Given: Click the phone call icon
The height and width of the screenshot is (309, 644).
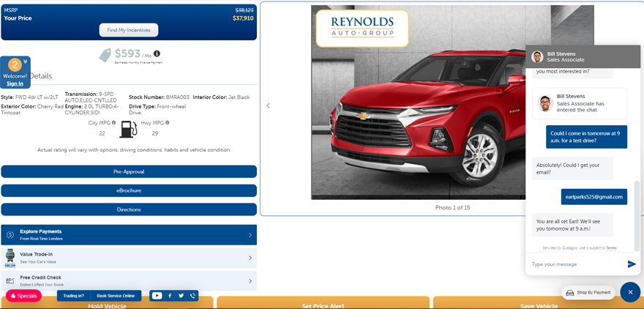Looking at the screenshot, I should coord(192,296).
